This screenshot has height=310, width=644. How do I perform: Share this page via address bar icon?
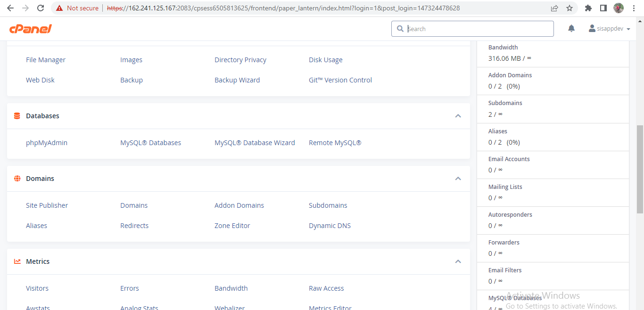pyautogui.click(x=554, y=8)
